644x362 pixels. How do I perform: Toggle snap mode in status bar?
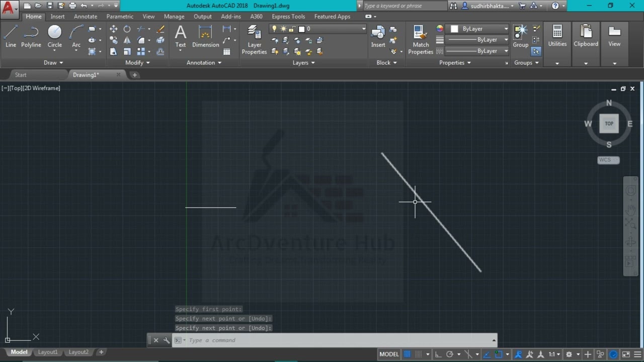pyautogui.click(x=419, y=354)
